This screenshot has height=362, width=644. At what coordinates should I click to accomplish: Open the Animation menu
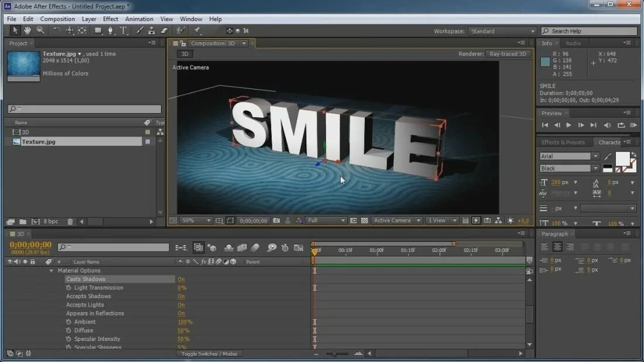tap(139, 19)
